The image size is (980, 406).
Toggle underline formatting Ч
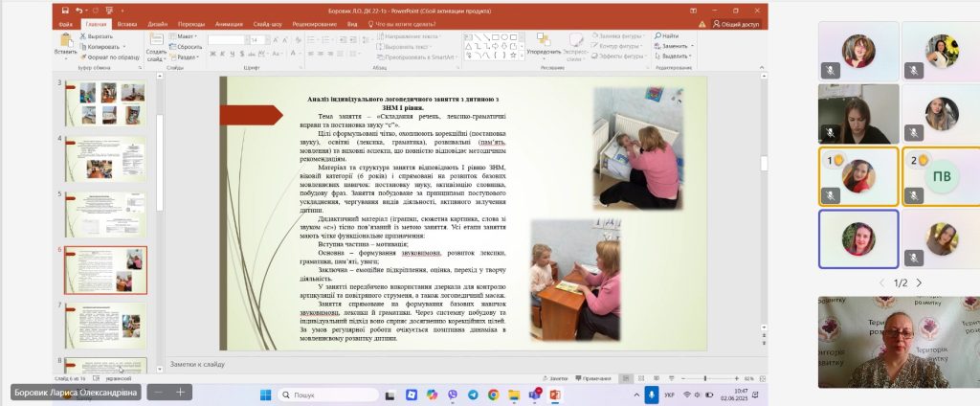pos(232,55)
